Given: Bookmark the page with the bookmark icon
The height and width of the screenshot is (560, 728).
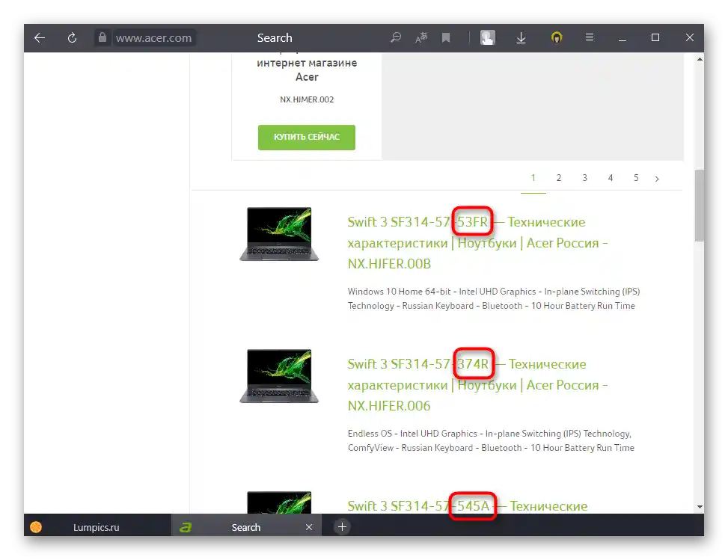Looking at the screenshot, I should pyautogui.click(x=446, y=37).
